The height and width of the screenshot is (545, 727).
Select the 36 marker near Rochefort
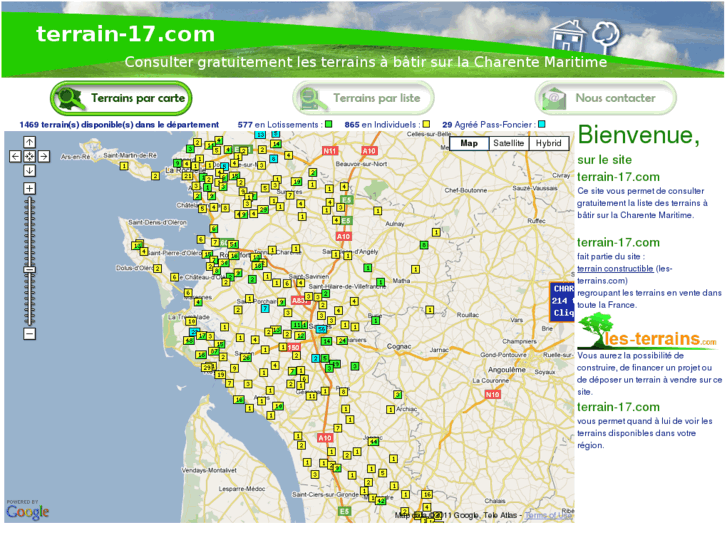223,263
